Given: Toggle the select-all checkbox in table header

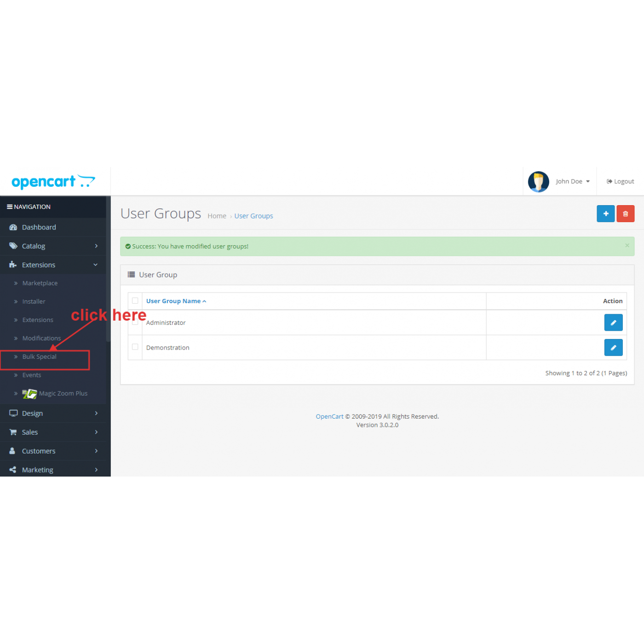Looking at the screenshot, I should 135,301.
